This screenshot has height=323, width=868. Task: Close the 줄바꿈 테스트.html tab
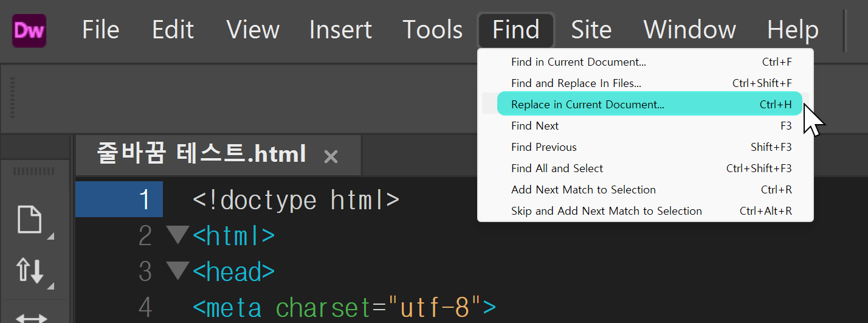coord(331,157)
